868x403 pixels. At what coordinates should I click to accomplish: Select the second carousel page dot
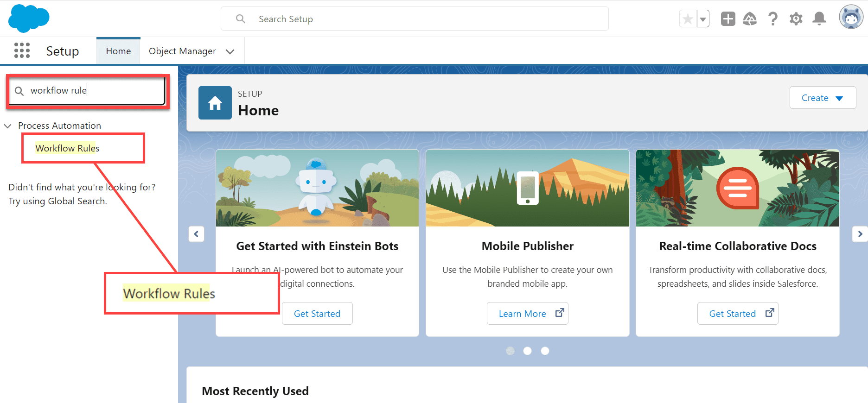[x=527, y=351]
